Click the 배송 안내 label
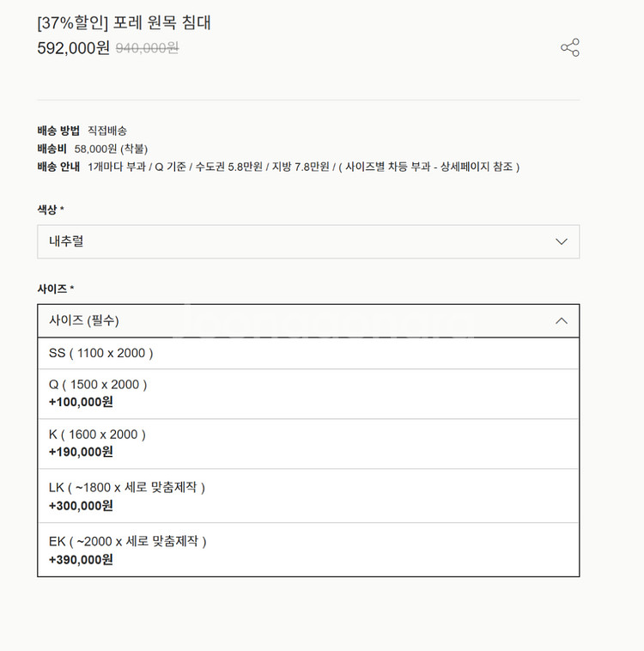The image size is (644, 651). tap(58, 167)
